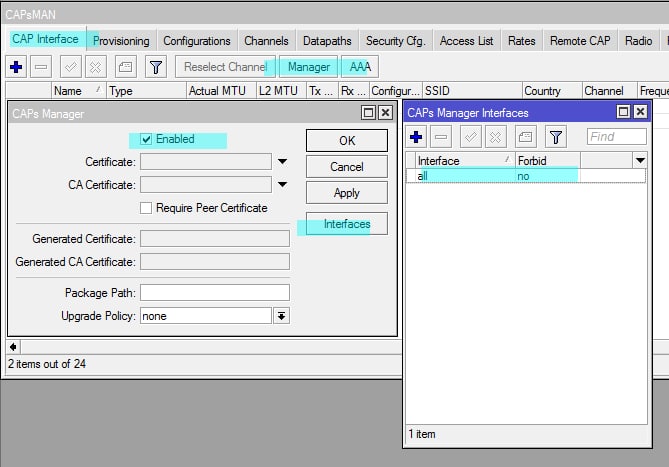Click the SSID column header
669x467 pixels.
pos(472,91)
